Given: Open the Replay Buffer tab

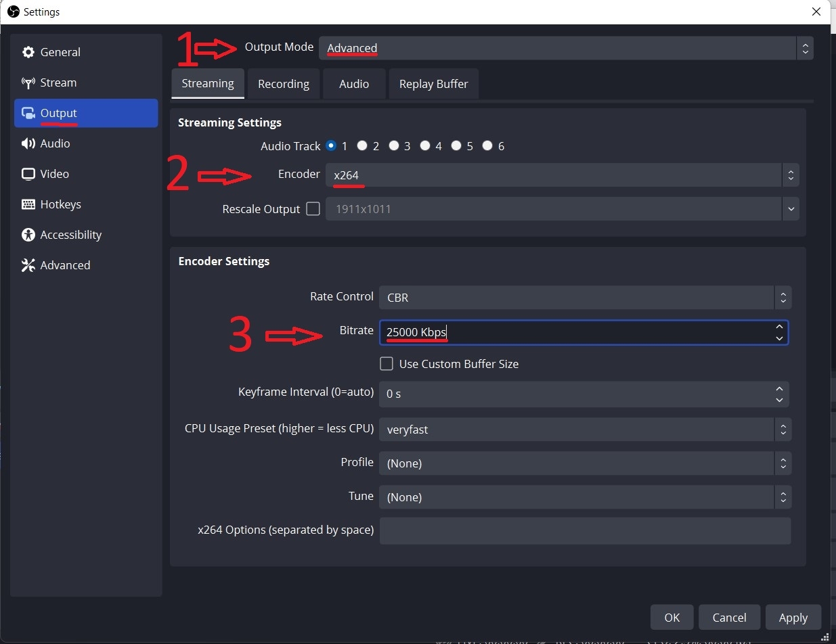Looking at the screenshot, I should [433, 84].
